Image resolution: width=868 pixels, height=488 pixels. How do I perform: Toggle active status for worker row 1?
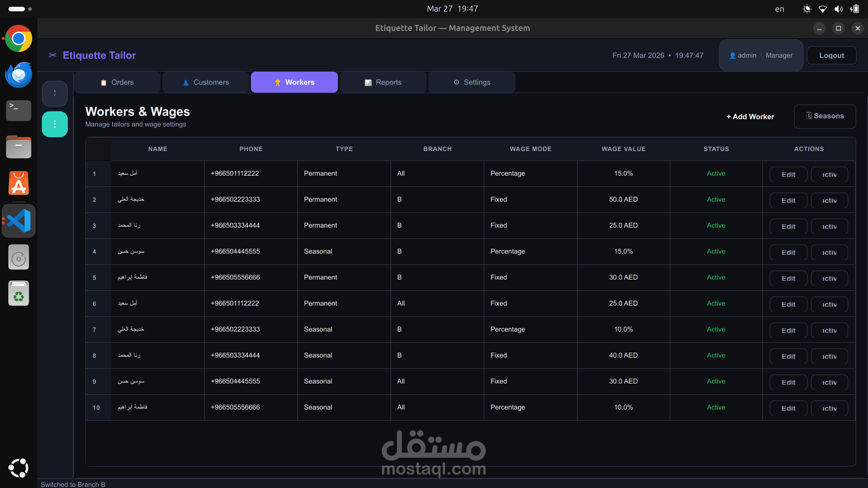pyautogui.click(x=829, y=175)
